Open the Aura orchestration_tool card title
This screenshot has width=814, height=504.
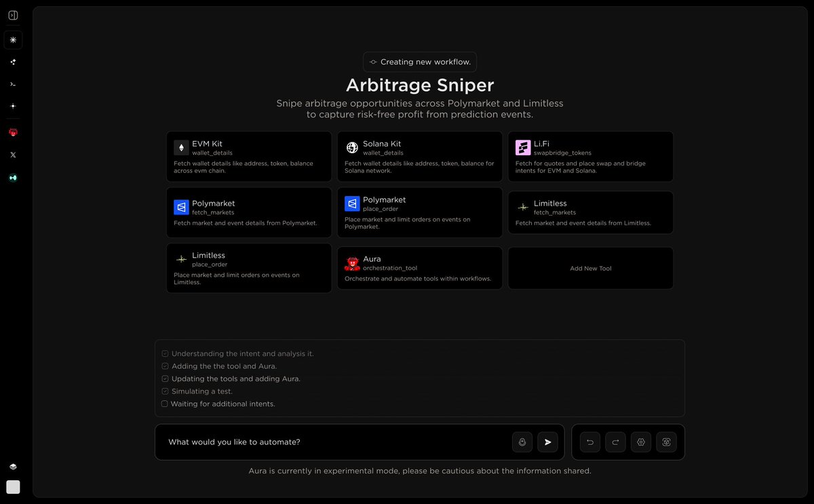tap(372, 259)
